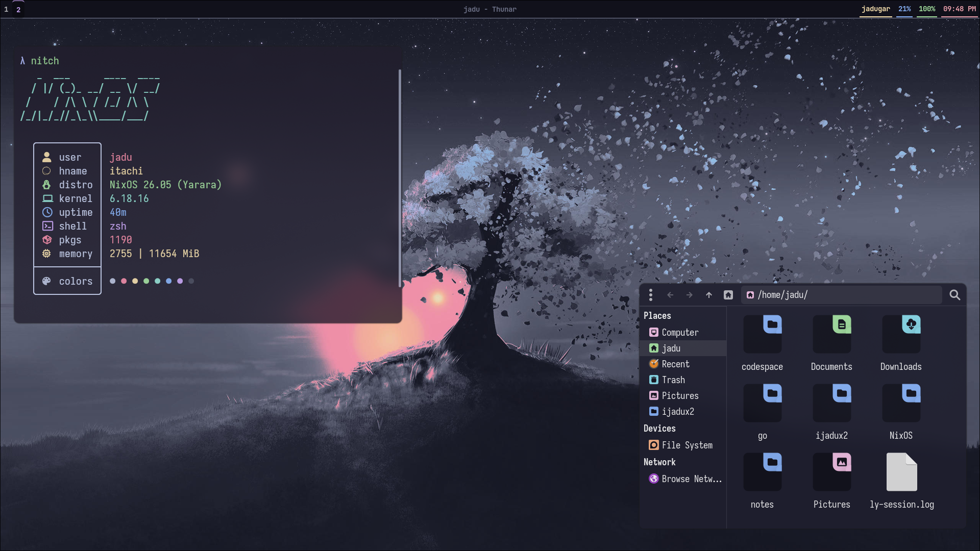Go up to the parent directory

[x=708, y=295]
